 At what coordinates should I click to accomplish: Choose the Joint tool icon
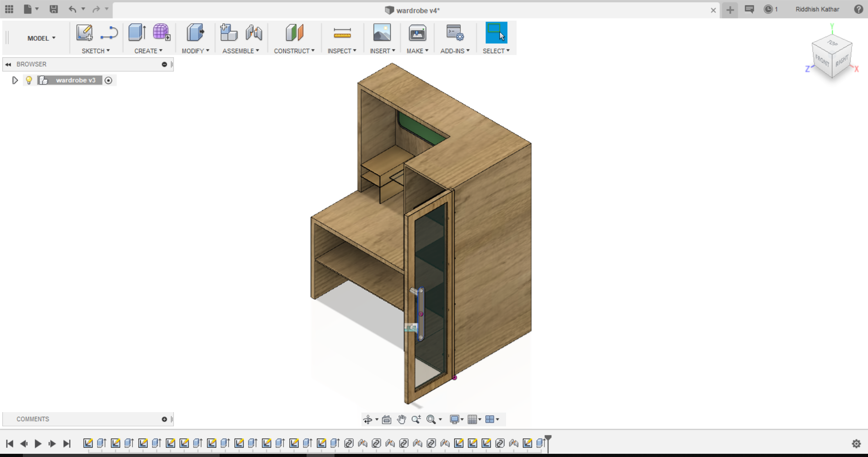point(254,33)
